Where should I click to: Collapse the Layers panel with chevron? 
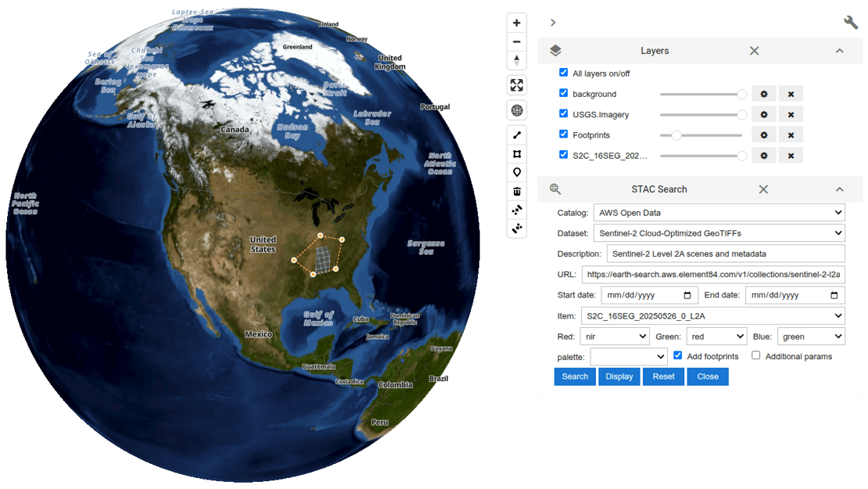coord(839,51)
